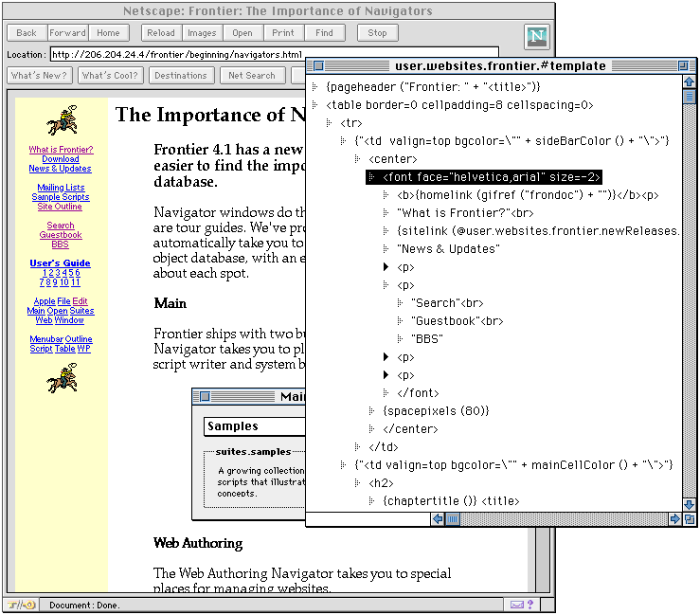Toggle the <tr> outline node triangle

pos(329,123)
